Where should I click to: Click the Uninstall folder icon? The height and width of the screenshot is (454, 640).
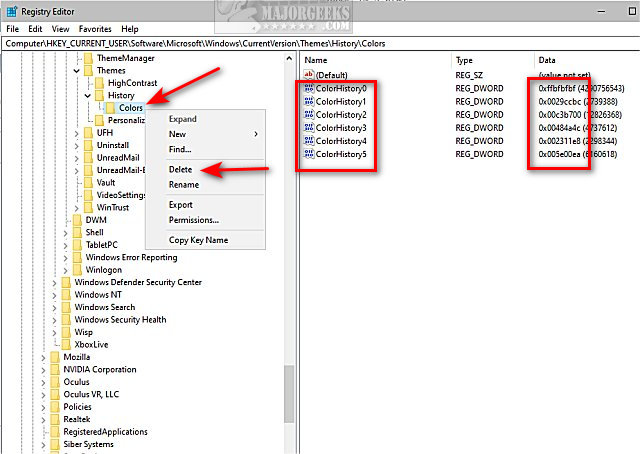88,145
